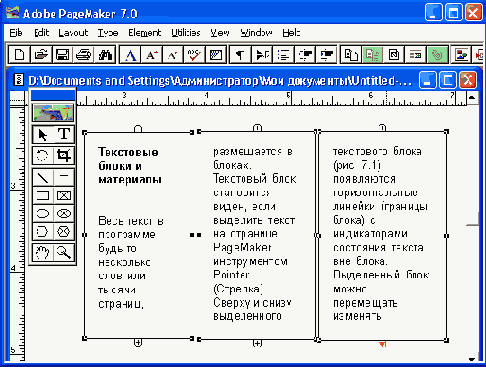Select the Polygon tool
Screen dimensions: 486x367
point(43,231)
